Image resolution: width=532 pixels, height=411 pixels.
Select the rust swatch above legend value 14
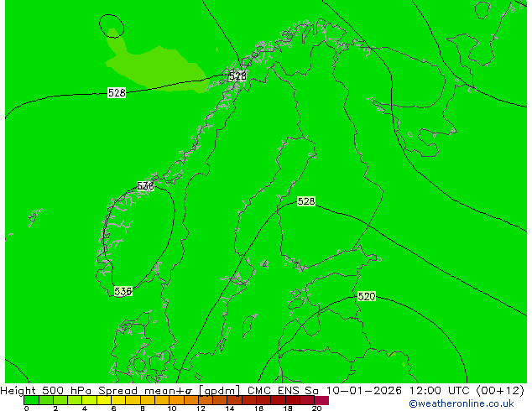(235, 400)
